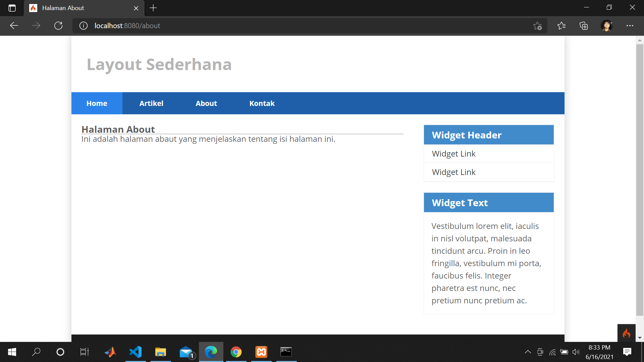Navigate to the Kontak menu item
The width and height of the screenshot is (644, 362).
point(262,103)
